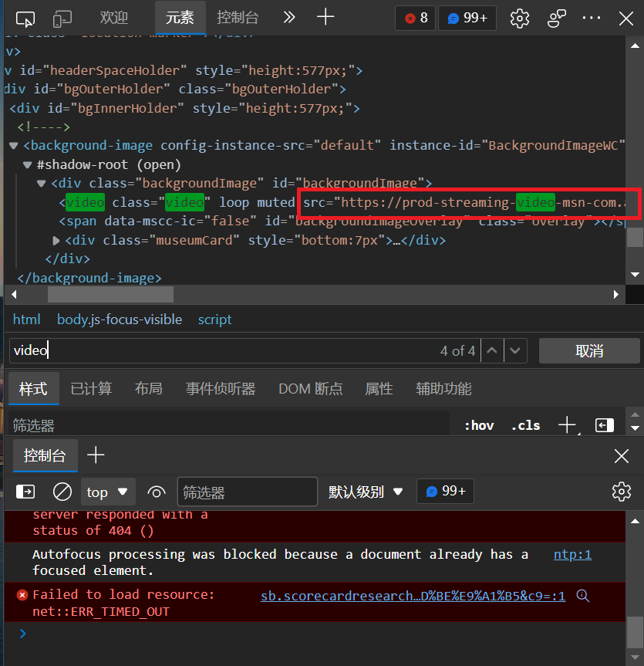
Task: Expand the museumCard div node
Action: (x=56, y=241)
